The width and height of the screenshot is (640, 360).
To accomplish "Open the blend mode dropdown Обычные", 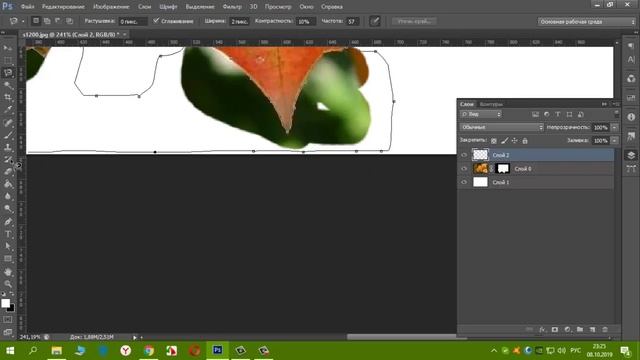I will pyautogui.click(x=502, y=127).
